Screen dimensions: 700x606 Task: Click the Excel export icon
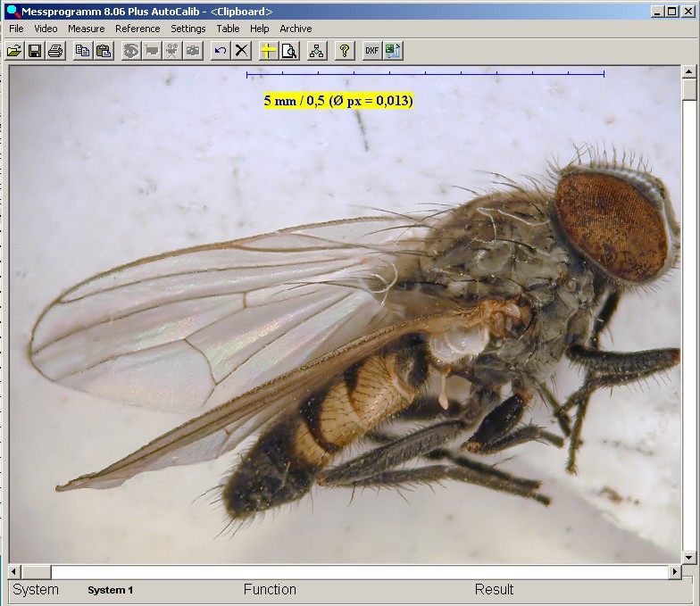[393, 51]
